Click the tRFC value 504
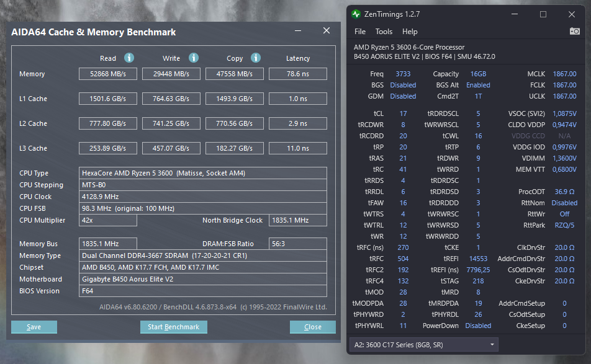Image resolution: width=591 pixels, height=364 pixels. coord(403,259)
